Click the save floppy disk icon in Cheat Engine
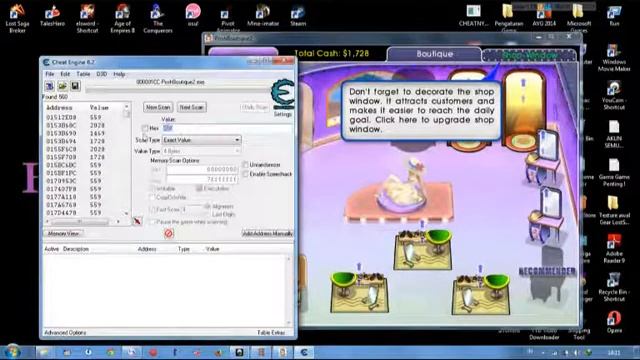Screen dimensions: 640x360 pyautogui.click(x=75, y=86)
